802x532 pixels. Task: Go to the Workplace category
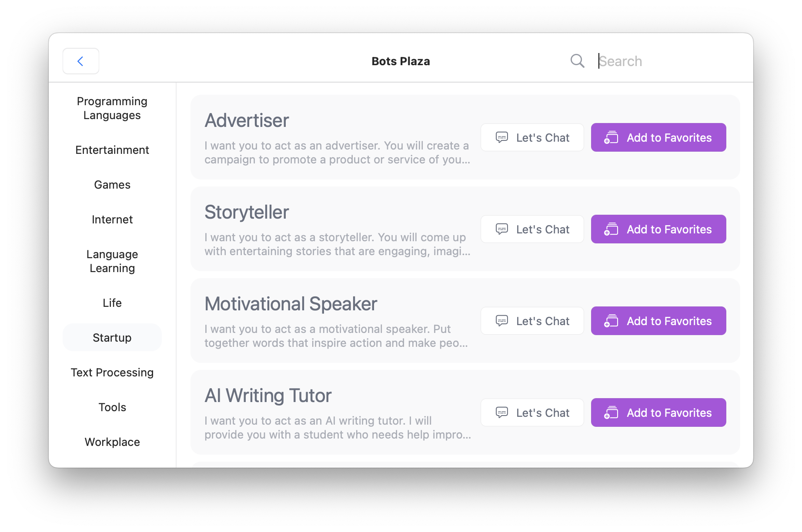(112, 442)
